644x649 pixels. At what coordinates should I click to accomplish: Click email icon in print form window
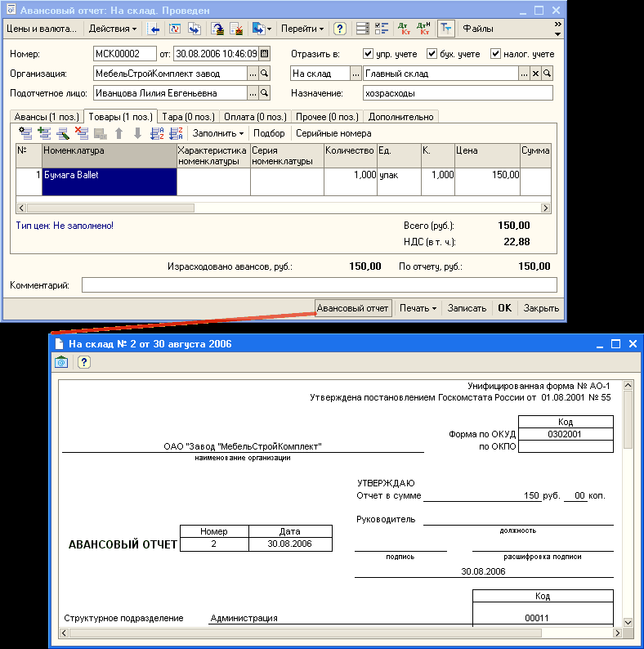pyautogui.click(x=61, y=362)
